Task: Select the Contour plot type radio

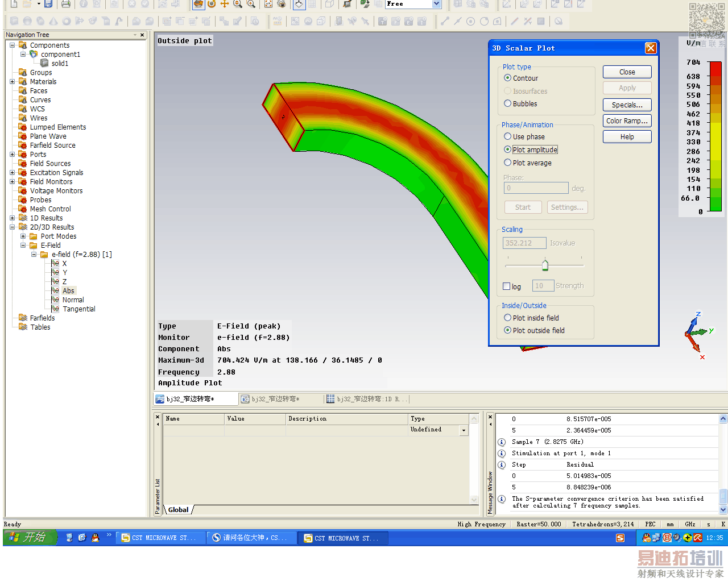Action: 507,78
